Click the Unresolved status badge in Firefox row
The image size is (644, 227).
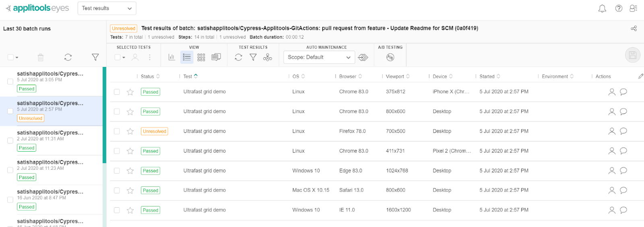tap(154, 131)
